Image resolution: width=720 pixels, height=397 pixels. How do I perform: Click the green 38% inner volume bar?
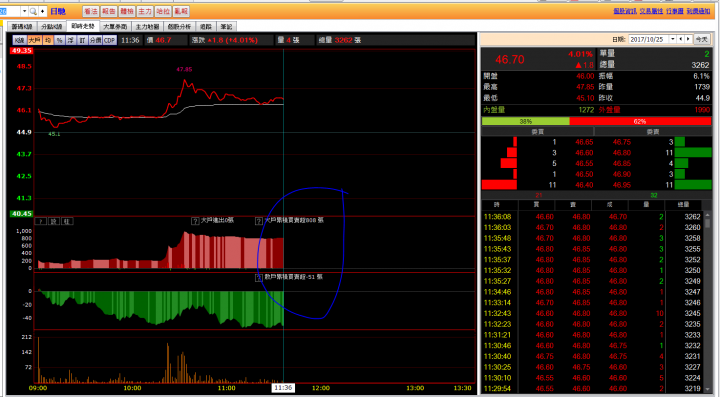coord(525,121)
